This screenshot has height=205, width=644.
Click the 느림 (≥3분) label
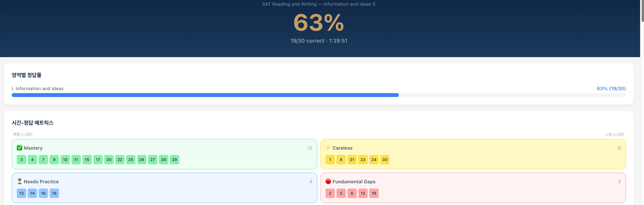coord(615,134)
